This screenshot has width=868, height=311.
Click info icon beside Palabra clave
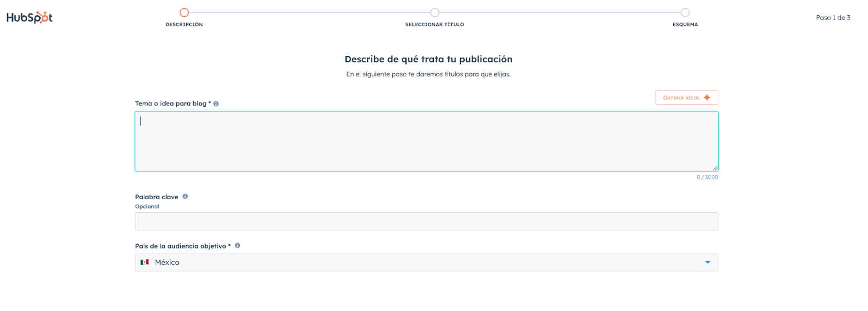click(x=185, y=196)
